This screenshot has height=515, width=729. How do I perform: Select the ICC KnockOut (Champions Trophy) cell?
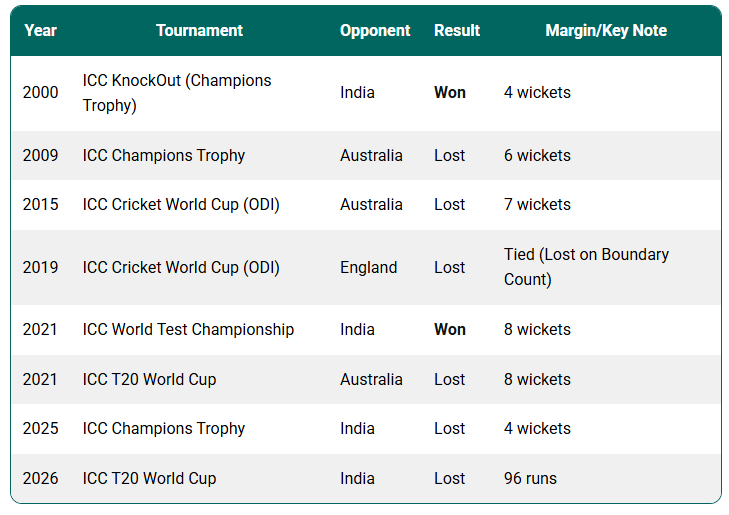[x=177, y=93]
